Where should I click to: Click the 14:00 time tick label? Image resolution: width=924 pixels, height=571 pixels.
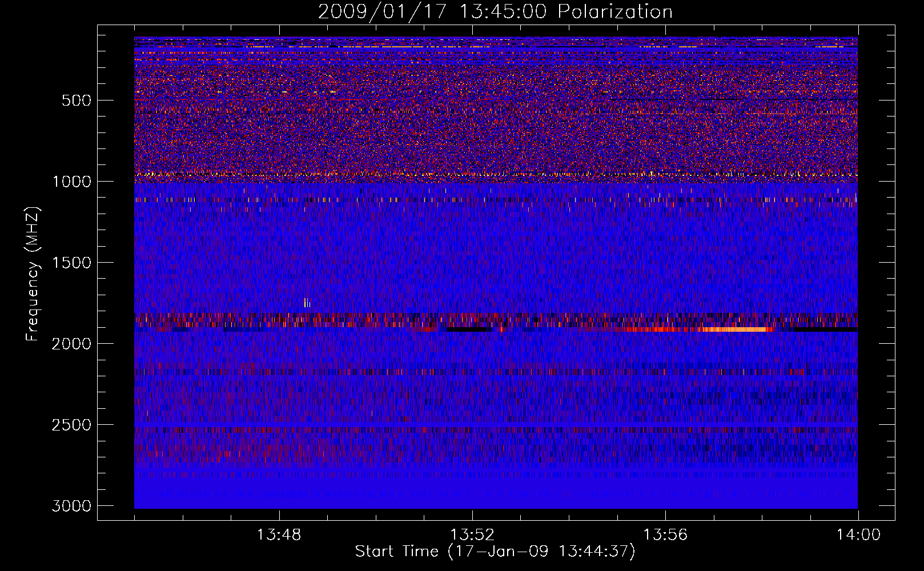(x=858, y=535)
